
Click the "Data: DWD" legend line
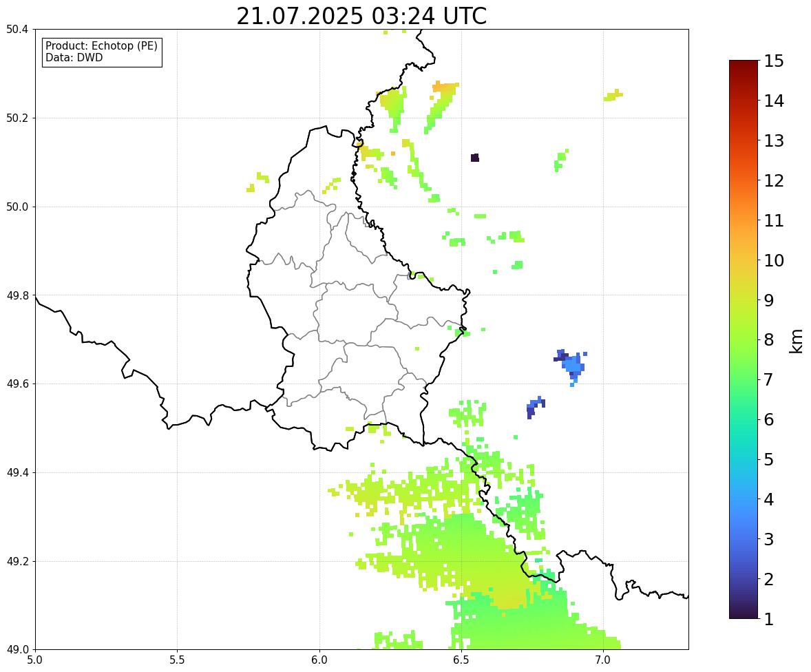[74, 57]
